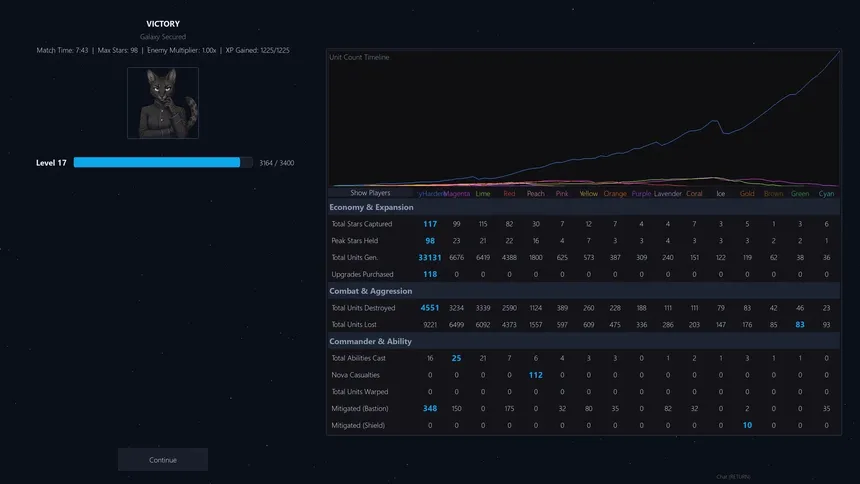Click the cat commander portrait
Image resolution: width=860 pixels, height=484 pixels.
tap(163, 103)
